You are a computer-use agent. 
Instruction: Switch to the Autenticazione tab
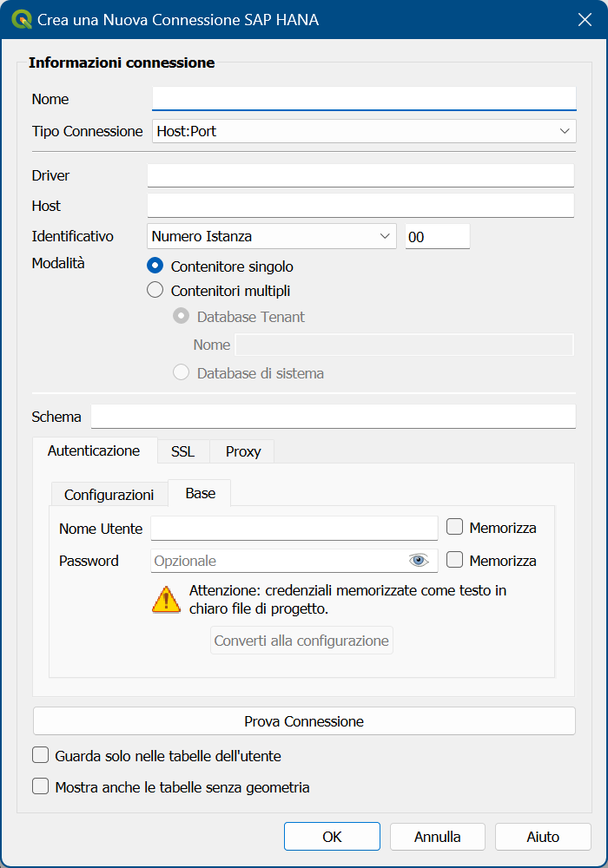tap(94, 451)
